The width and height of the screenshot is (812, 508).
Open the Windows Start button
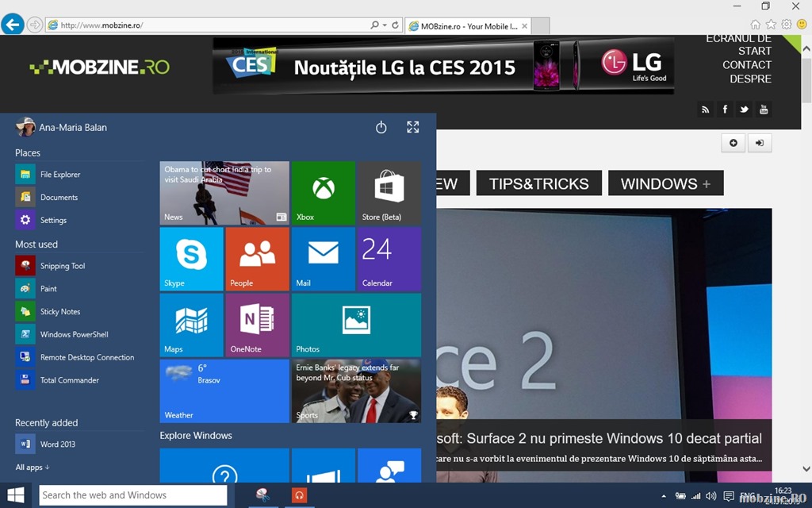(x=16, y=495)
